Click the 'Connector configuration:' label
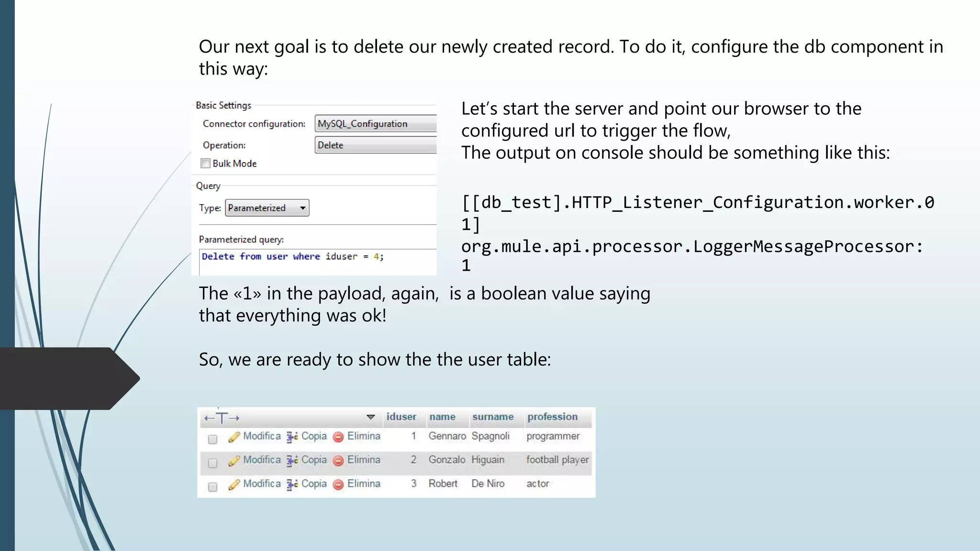The image size is (980, 551). click(254, 124)
